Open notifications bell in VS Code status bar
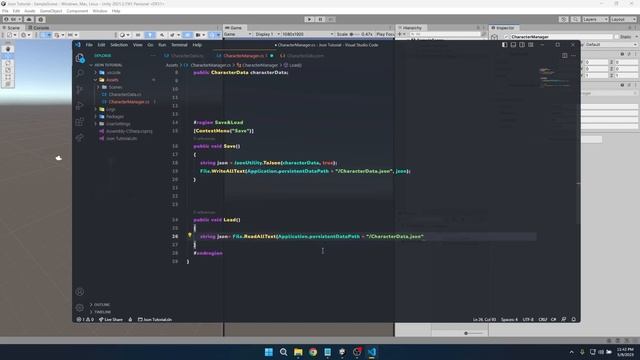640x360 pixels. pos(573,319)
